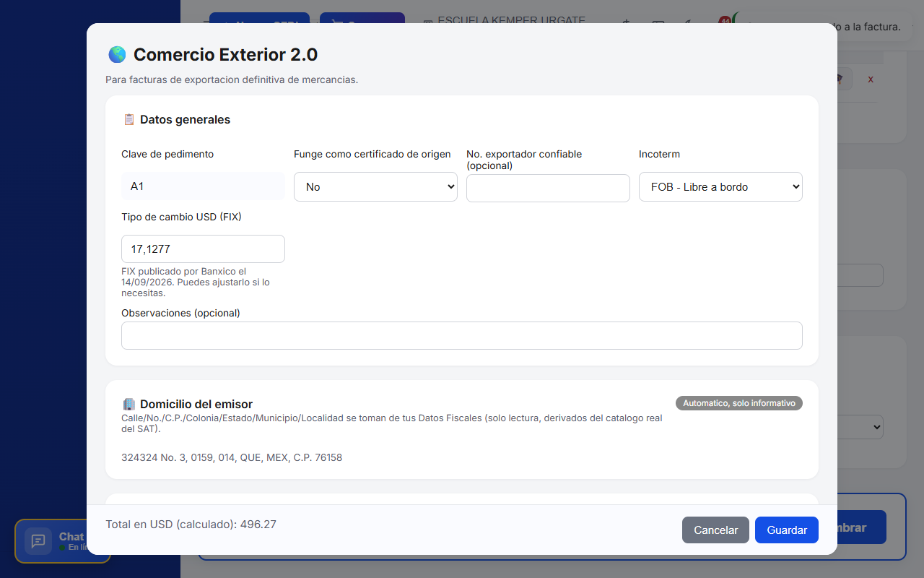Click the 'Automatico, solo informativo' badge
The height and width of the screenshot is (578, 924).
click(x=739, y=403)
